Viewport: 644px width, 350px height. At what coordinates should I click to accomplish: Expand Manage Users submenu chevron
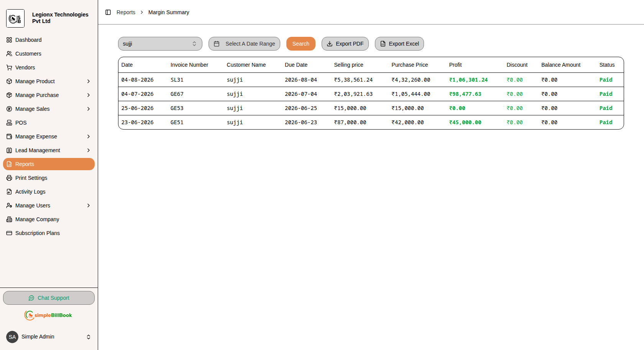point(89,205)
